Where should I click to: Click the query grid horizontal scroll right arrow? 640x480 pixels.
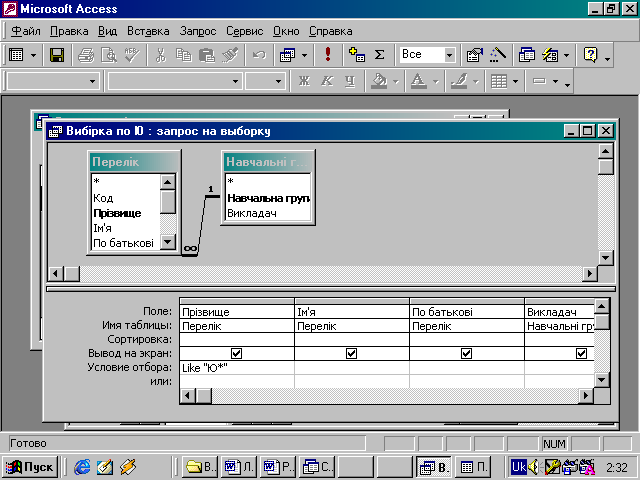[x=586, y=396]
